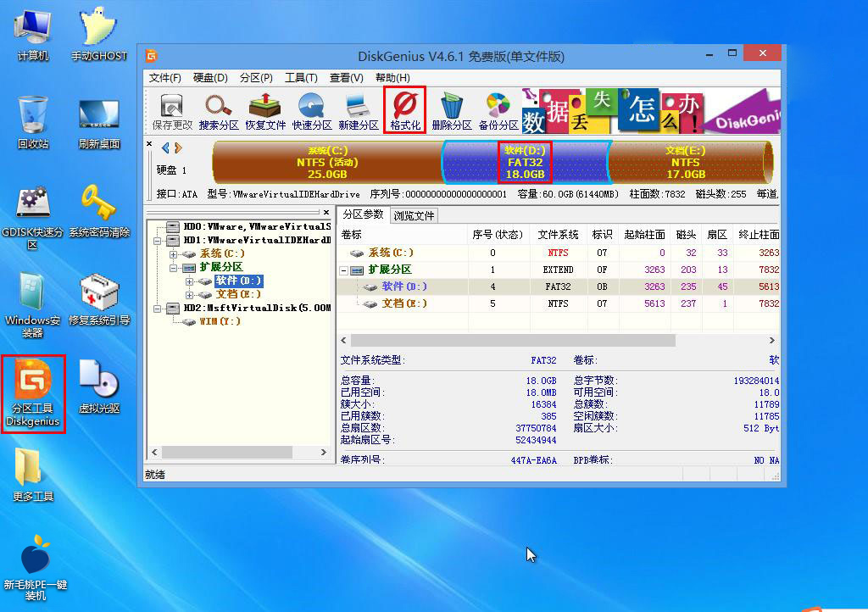Open 更多工具 (More Tools) folder
This screenshot has width=868, height=612.
pyautogui.click(x=33, y=475)
